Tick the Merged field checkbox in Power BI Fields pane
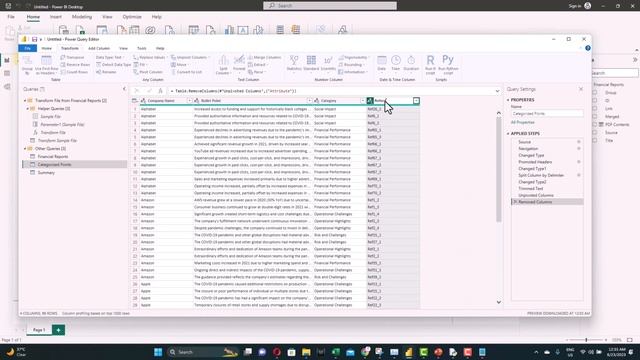640x360 pixels. click(595, 116)
